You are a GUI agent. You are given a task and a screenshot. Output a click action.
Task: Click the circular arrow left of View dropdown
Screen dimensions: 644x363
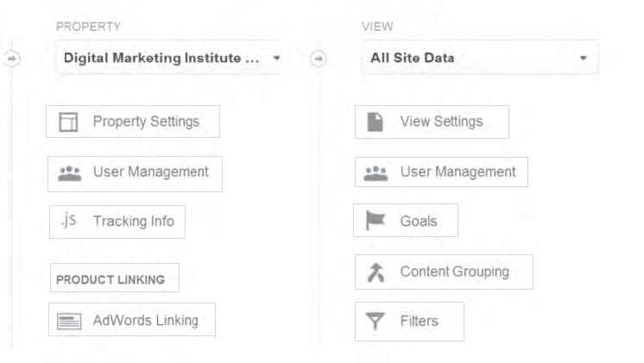coord(319,59)
